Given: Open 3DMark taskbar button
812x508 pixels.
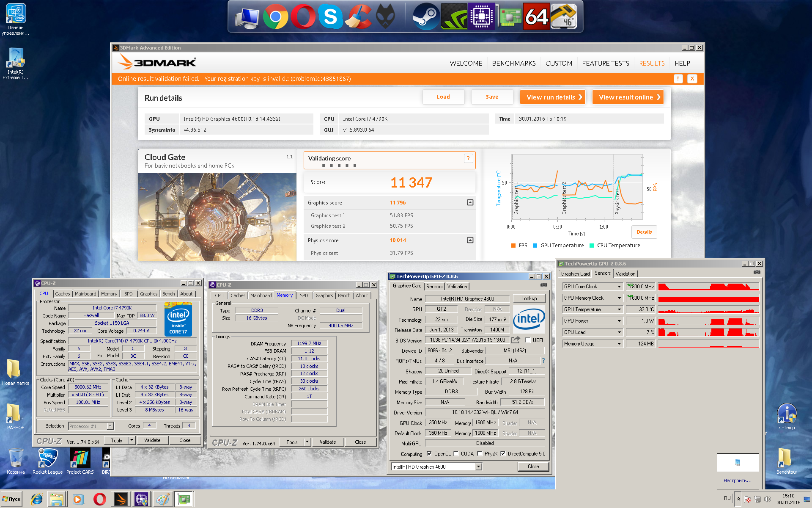Looking at the screenshot, I should coord(121,500).
